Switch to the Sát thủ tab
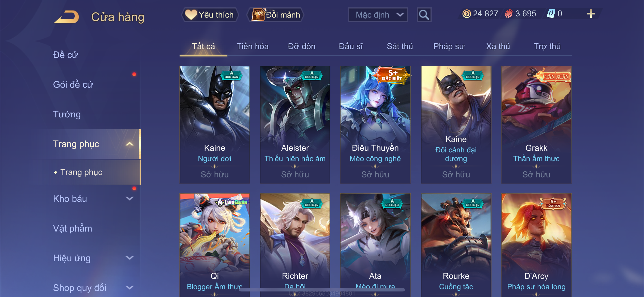644x297 pixels. tap(400, 46)
